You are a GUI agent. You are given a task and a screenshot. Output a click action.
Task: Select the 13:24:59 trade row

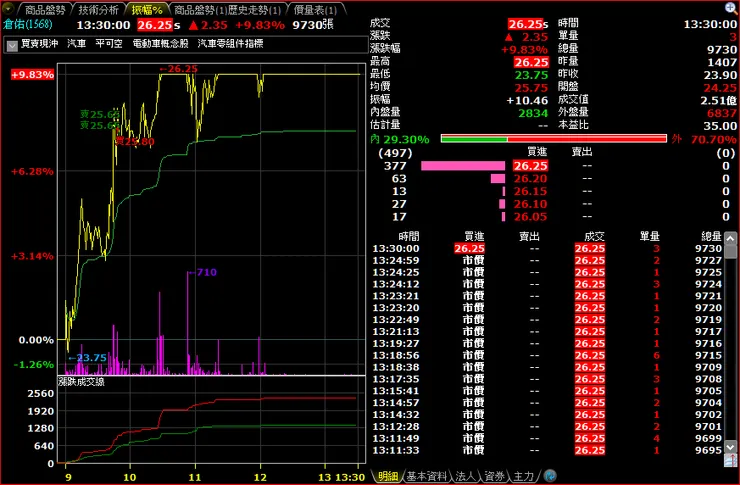547,260
